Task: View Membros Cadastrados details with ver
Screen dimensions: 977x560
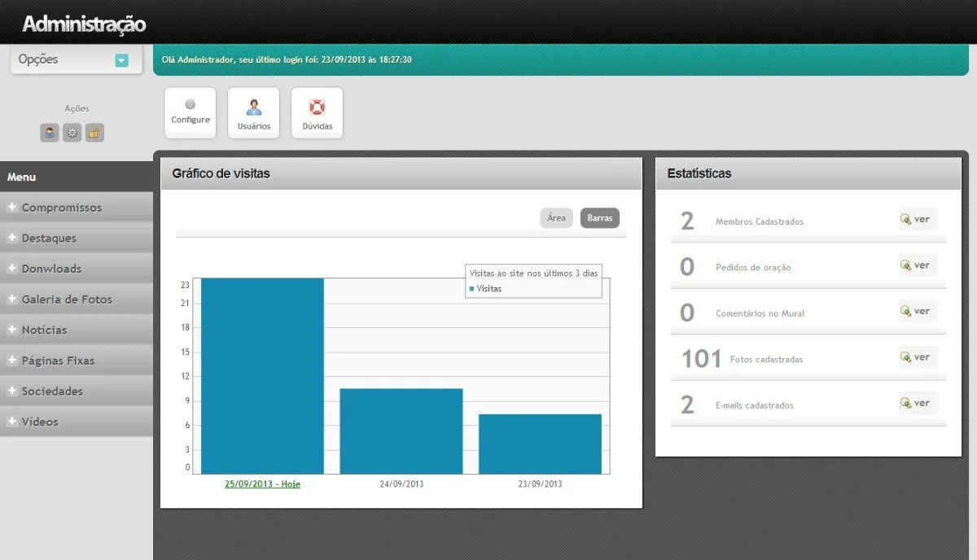Action: click(x=918, y=219)
